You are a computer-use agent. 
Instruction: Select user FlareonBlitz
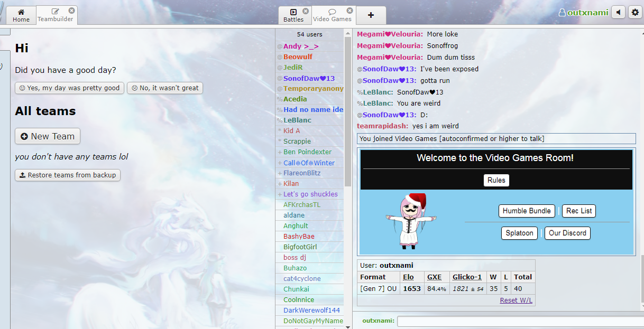click(310, 173)
